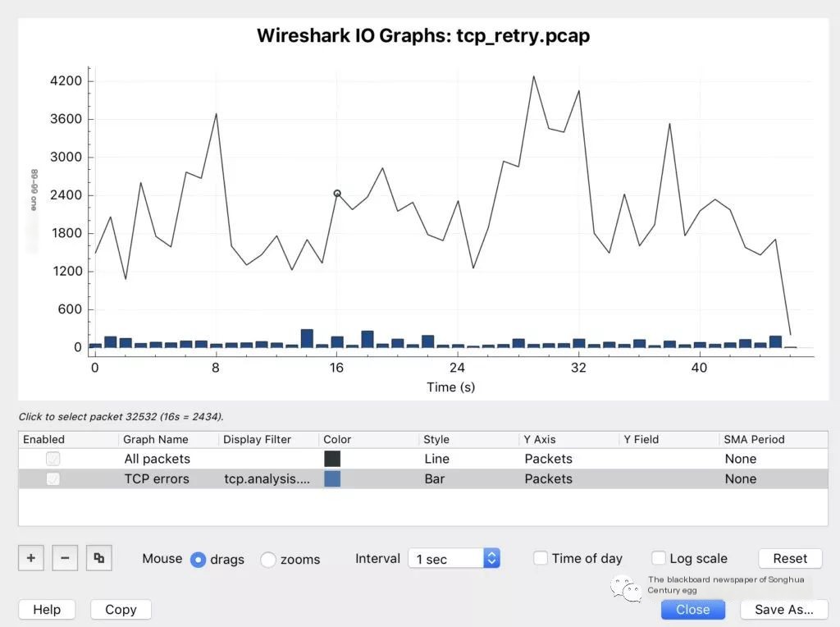Click the tall TCP errors bar at 14s
Image resolution: width=840 pixels, height=627 pixels.
[x=307, y=338]
